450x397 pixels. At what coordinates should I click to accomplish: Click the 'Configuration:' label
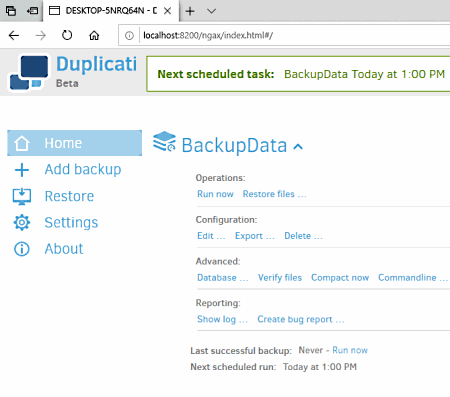[x=226, y=220]
